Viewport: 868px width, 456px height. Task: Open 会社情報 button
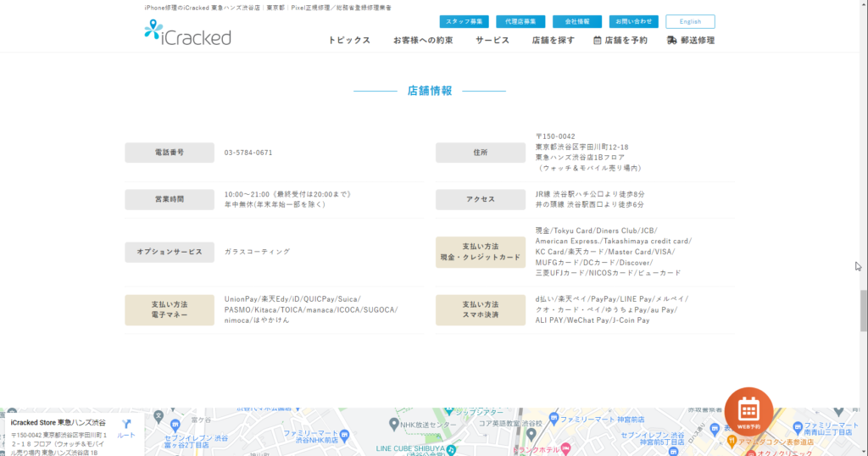point(576,21)
